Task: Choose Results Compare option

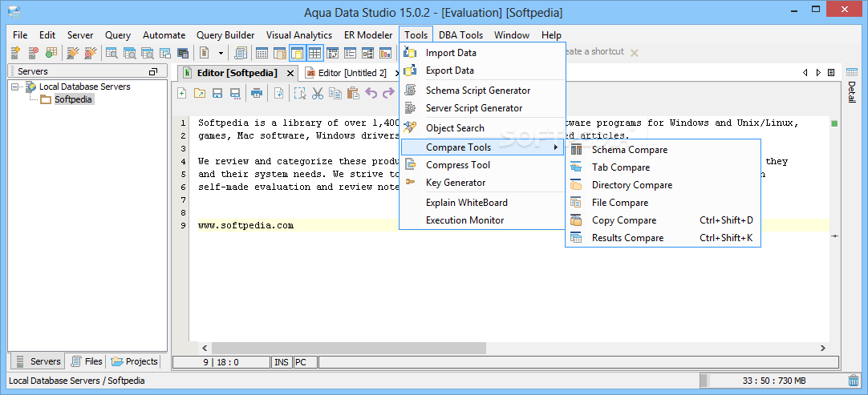Action: (663, 238)
